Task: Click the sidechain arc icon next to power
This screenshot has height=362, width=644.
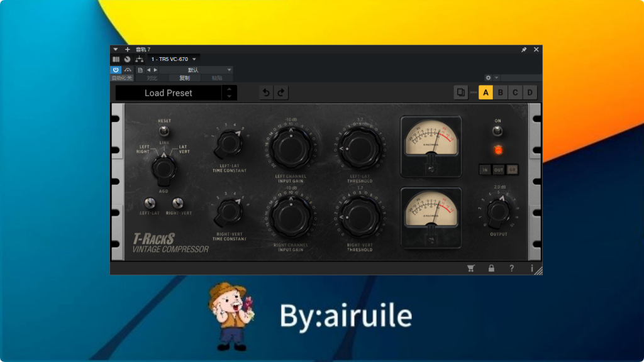Action: (x=128, y=70)
